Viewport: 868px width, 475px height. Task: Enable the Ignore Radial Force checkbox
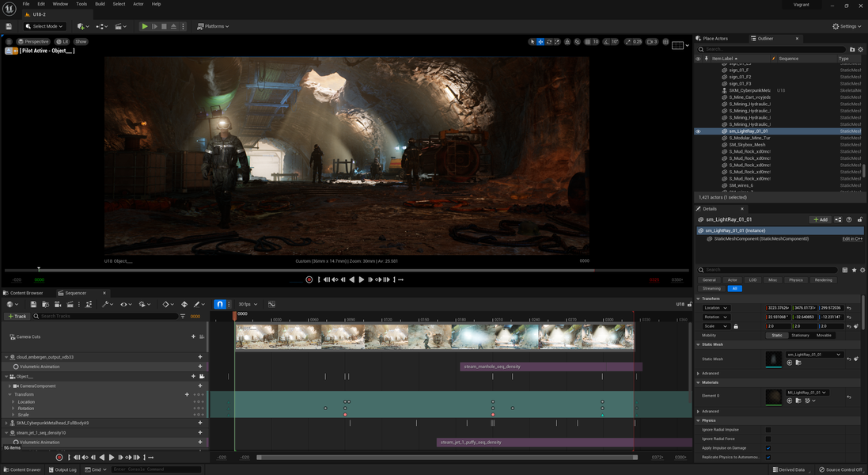click(x=768, y=439)
